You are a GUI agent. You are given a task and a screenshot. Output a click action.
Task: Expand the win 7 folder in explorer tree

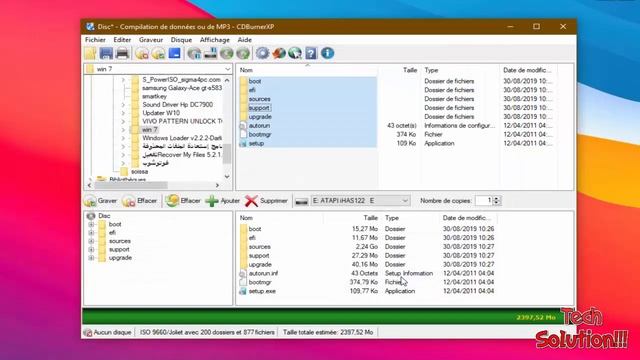tap(123, 130)
